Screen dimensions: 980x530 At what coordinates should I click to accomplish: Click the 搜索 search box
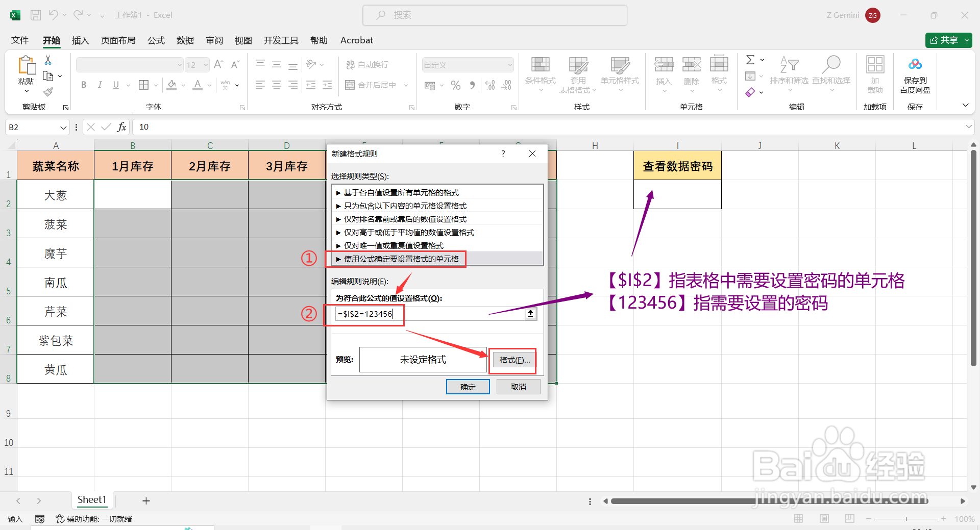495,15
